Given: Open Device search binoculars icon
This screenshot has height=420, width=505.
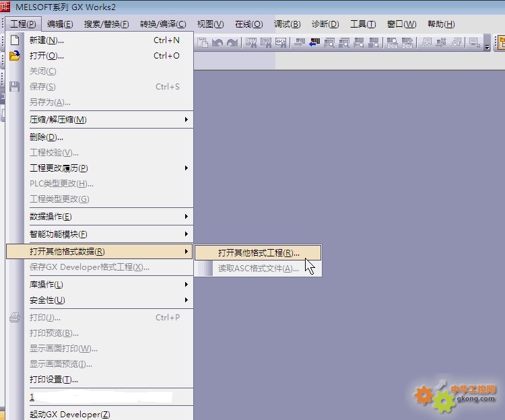Looking at the screenshot, I should [251, 42].
